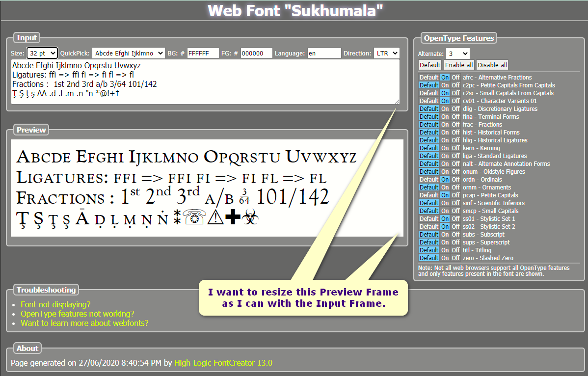Click the Enable all button
The width and height of the screenshot is (588, 376).
coord(459,65)
